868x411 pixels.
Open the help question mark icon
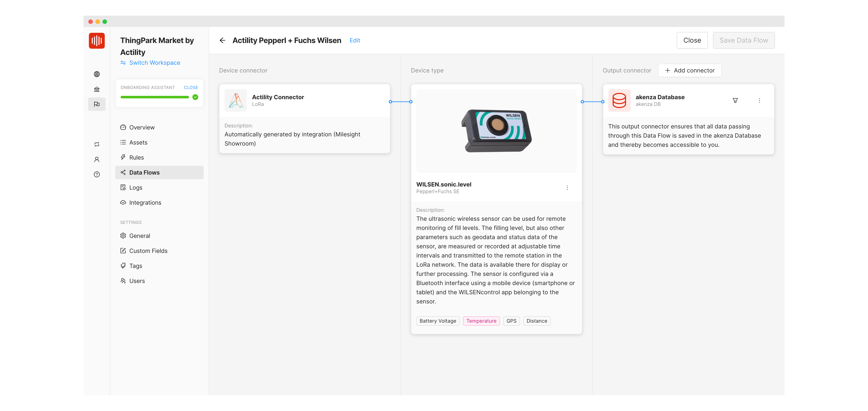point(97,174)
